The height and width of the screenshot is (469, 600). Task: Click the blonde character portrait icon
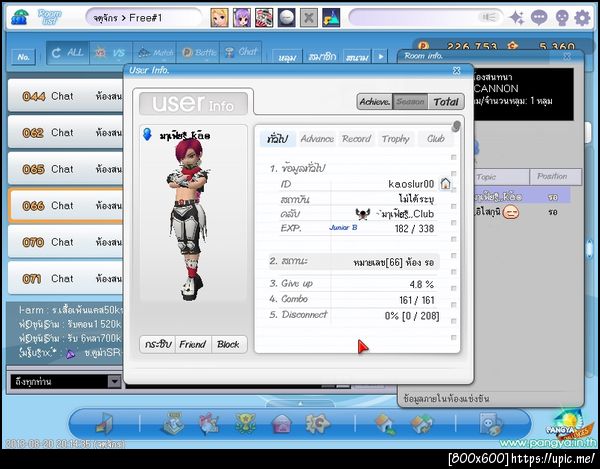pos(220,18)
